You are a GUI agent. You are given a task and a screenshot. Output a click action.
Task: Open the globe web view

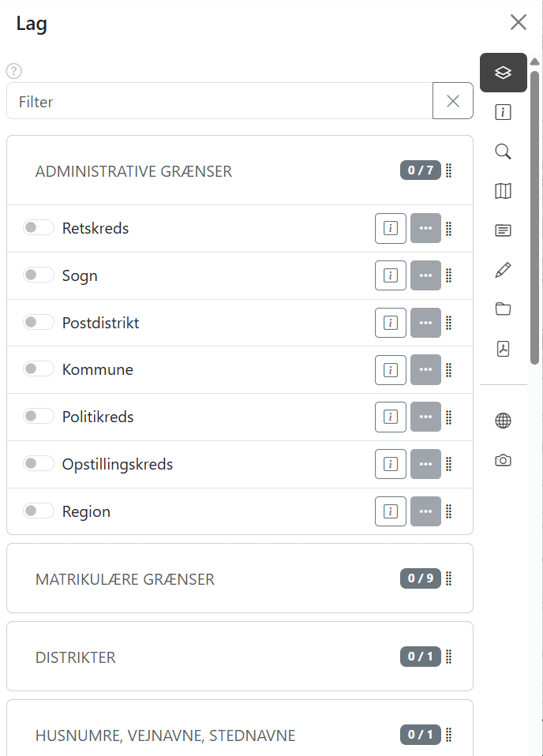503,420
